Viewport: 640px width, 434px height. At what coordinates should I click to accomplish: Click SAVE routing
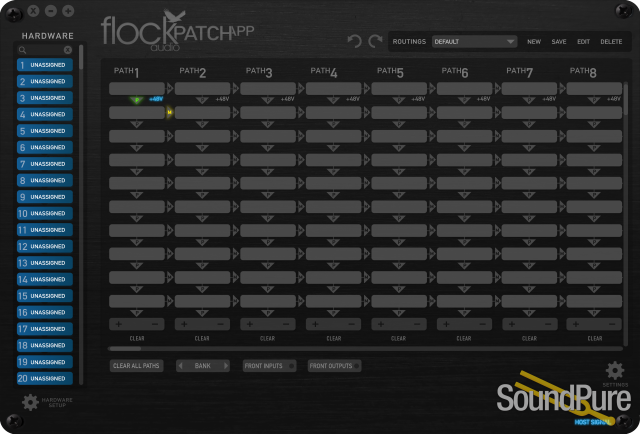point(559,42)
